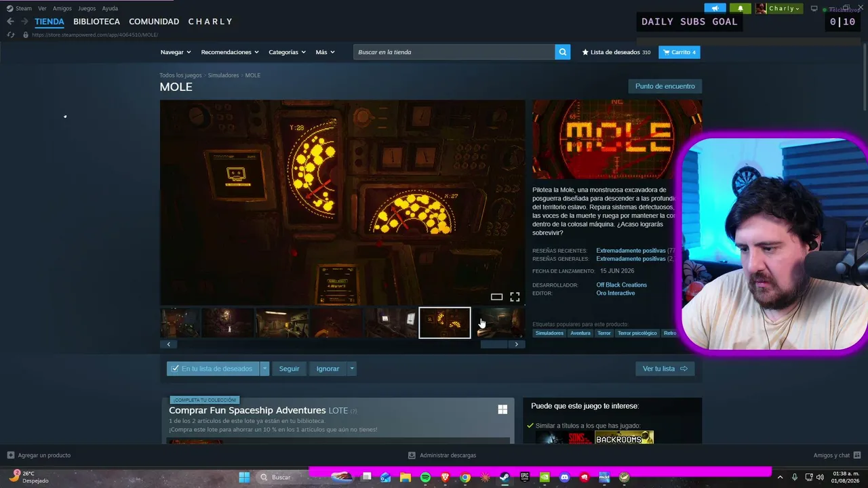Click the add product plus icon
This screenshot has width=868, height=488.
[x=11, y=455]
